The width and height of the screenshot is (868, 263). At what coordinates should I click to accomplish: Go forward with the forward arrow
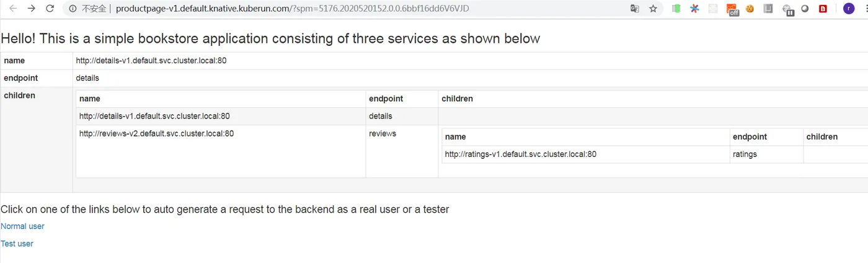point(32,9)
